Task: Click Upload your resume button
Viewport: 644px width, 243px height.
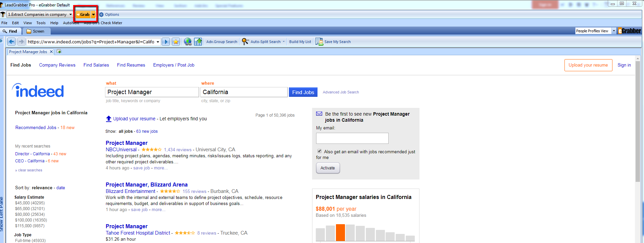Action: coord(588,65)
